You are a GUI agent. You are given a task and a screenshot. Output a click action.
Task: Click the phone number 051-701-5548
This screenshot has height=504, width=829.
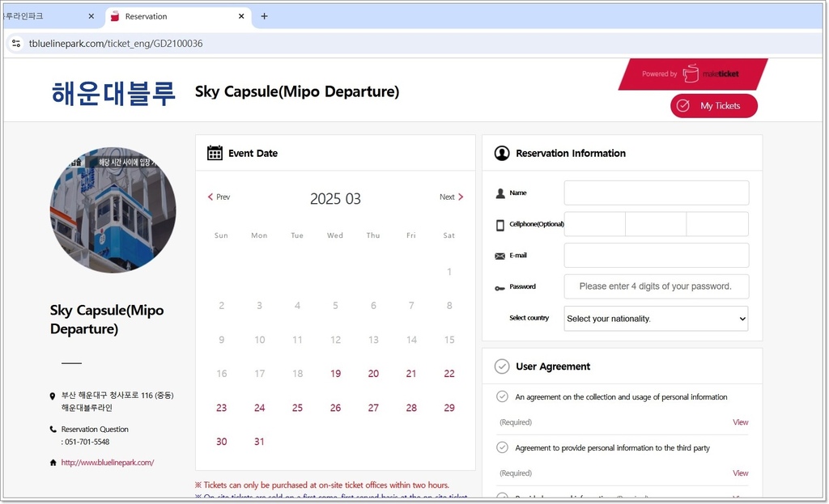pyautogui.click(x=87, y=442)
